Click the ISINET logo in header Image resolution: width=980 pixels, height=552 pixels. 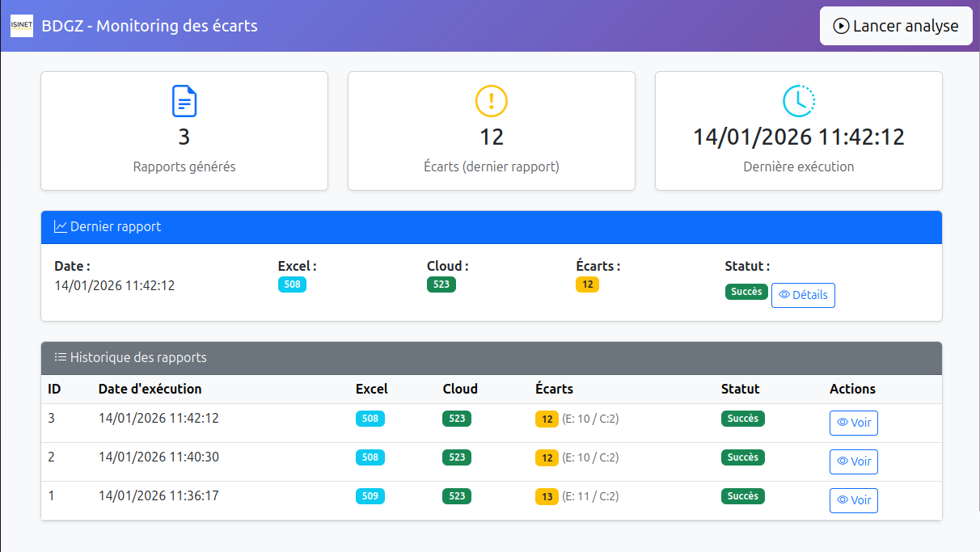tap(22, 26)
